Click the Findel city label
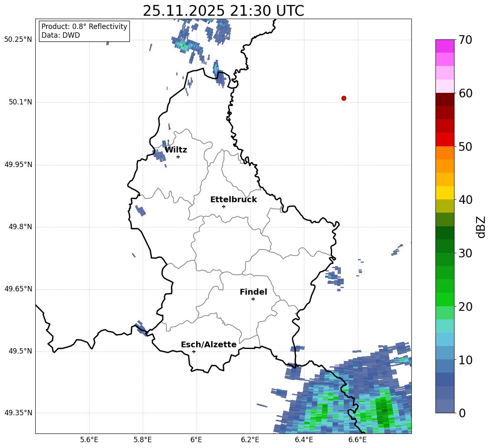 click(253, 292)
